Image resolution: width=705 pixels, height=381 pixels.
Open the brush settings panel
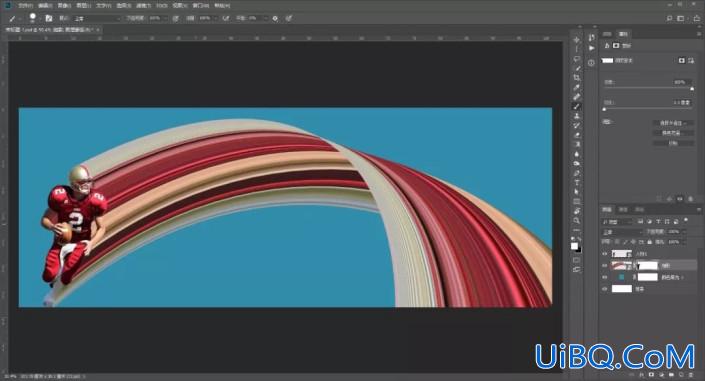[x=49, y=18]
